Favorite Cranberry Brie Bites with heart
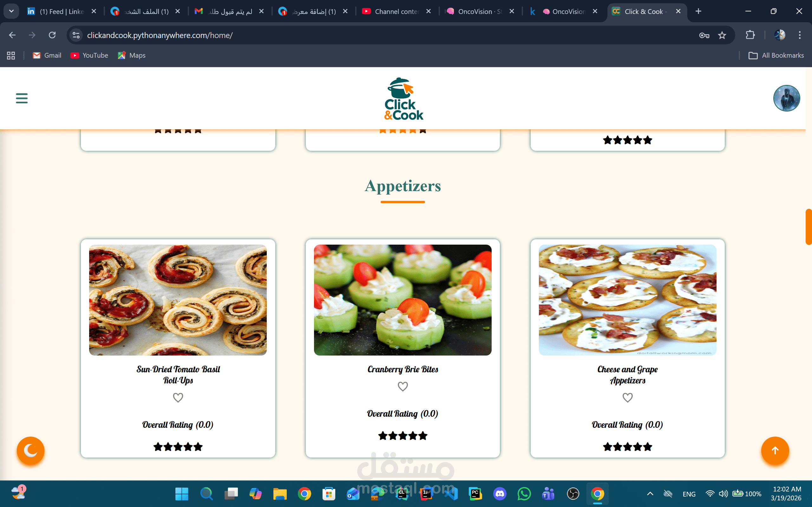 [403, 387]
